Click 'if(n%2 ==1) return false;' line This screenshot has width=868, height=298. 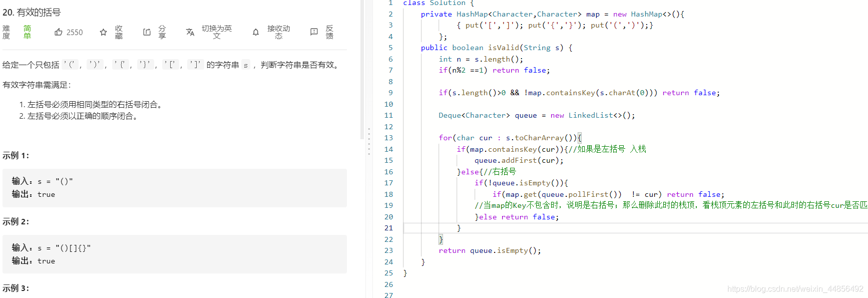(494, 70)
